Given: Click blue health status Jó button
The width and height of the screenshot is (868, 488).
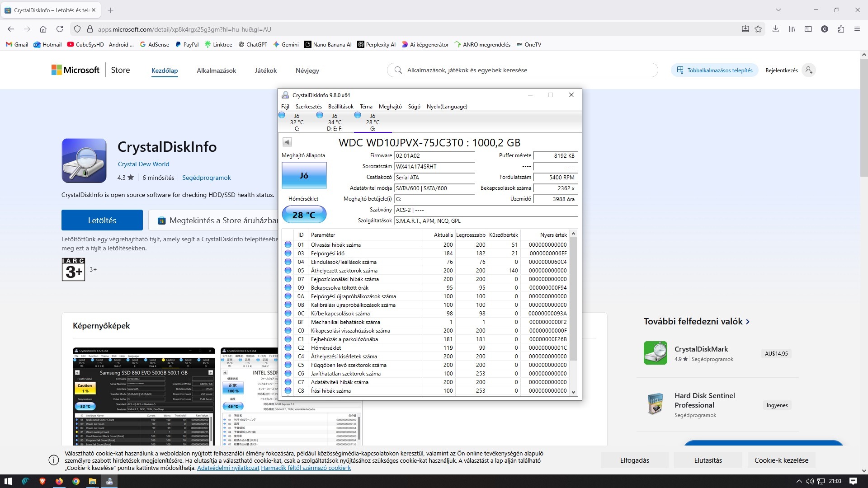Looking at the screenshot, I should pos(304,176).
